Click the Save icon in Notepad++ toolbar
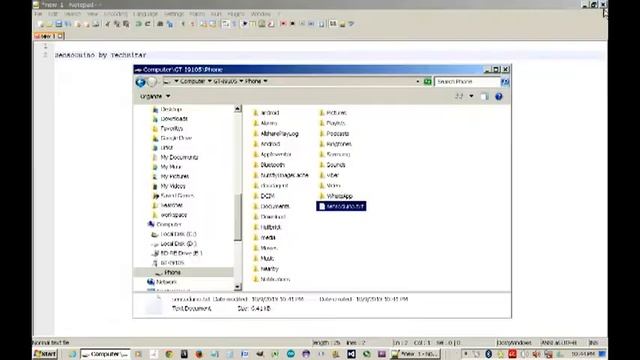This screenshot has width=640, height=360. coord(59,24)
